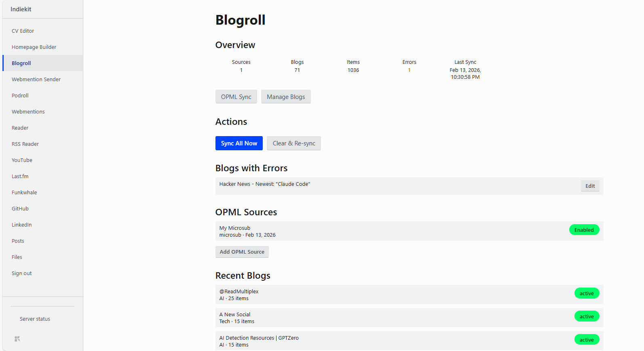644x351 pixels.
Task: Click the Clear & Re-sync button
Action: point(294,143)
